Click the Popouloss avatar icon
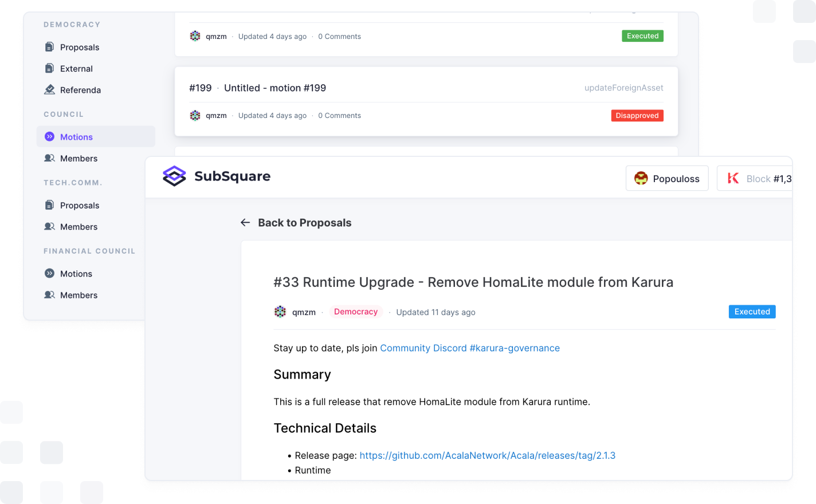Screen dimensions: 816x504 [x=641, y=179]
